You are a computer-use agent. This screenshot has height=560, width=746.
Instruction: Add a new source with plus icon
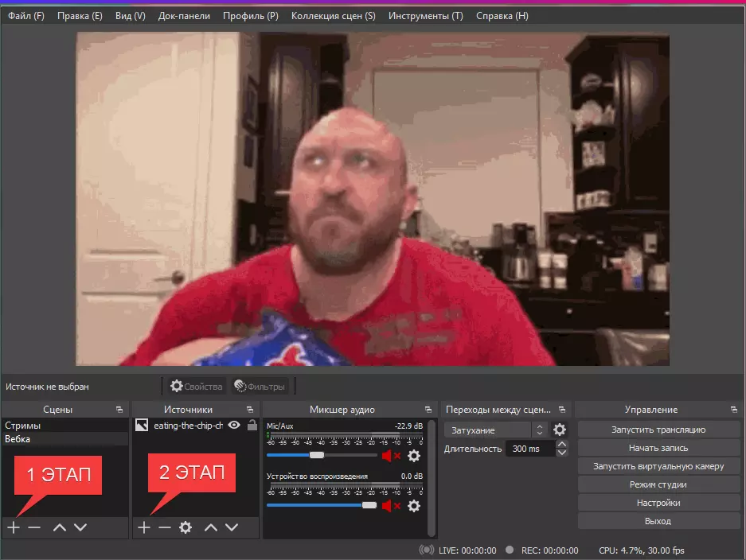coord(143,527)
